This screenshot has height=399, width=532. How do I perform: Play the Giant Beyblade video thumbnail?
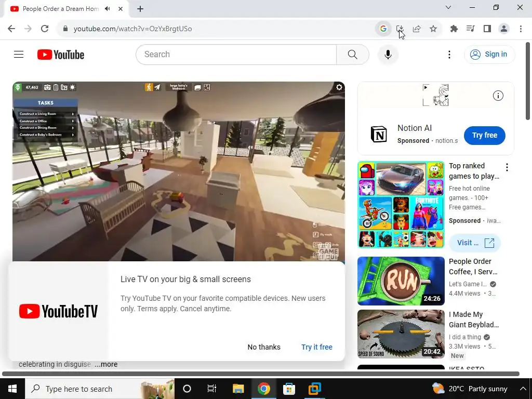click(x=401, y=334)
